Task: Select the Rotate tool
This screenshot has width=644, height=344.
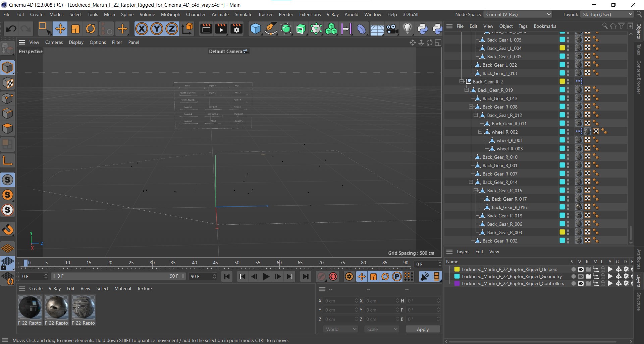Action: 91,29
